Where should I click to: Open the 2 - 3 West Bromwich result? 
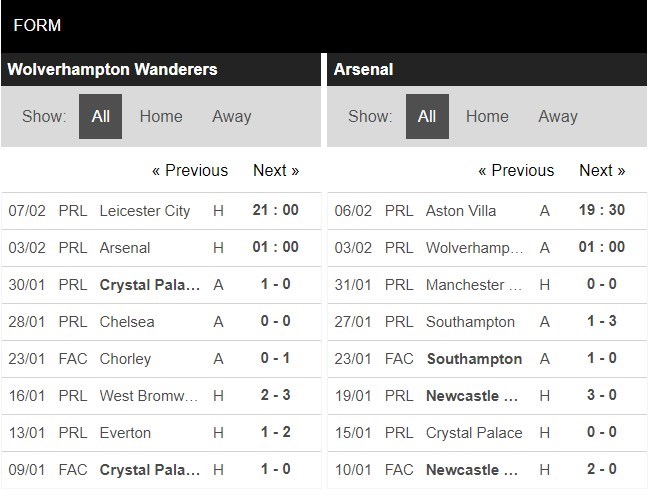tap(275, 395)
